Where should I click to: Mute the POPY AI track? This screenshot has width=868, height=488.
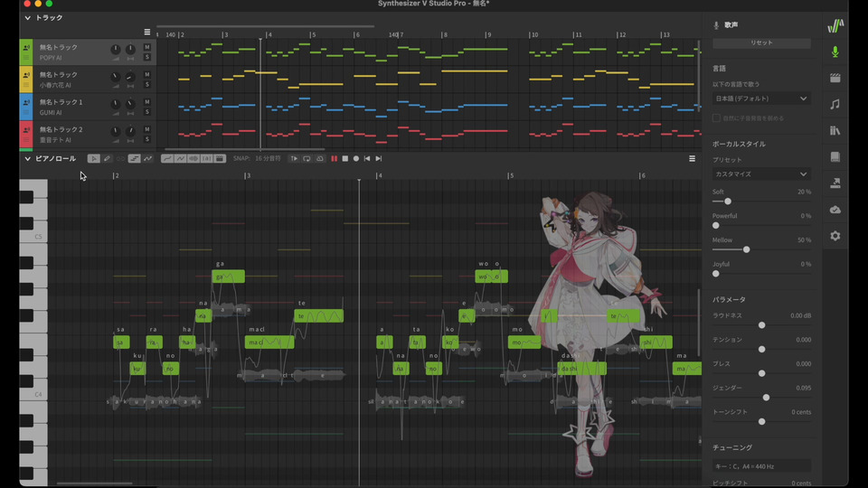coord(147,48)
